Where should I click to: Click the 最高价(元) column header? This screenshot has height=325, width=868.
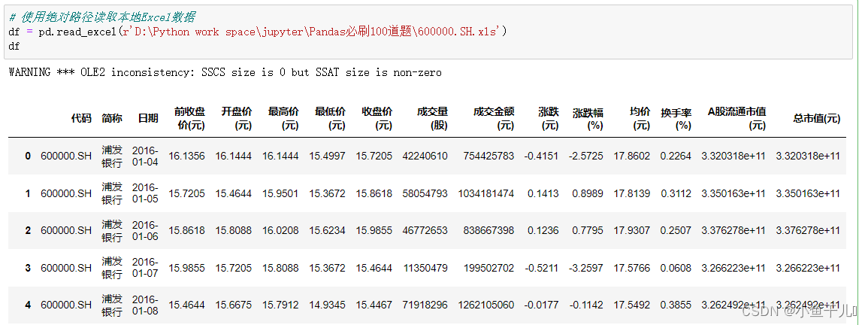(x=283, y=119)
